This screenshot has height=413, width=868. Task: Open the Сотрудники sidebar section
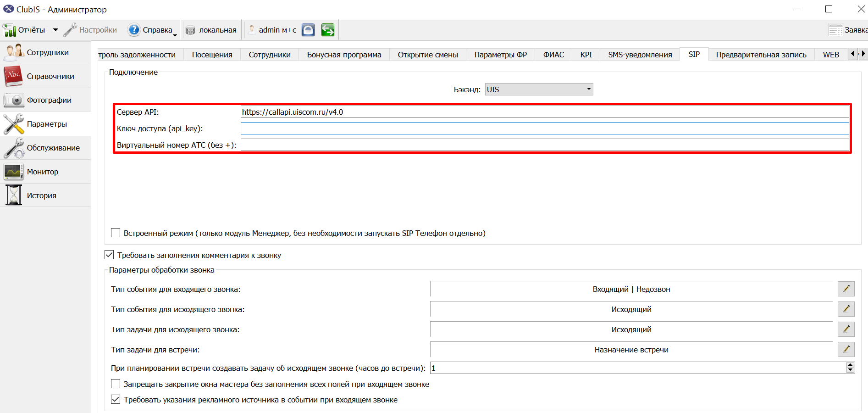(45, 52)
